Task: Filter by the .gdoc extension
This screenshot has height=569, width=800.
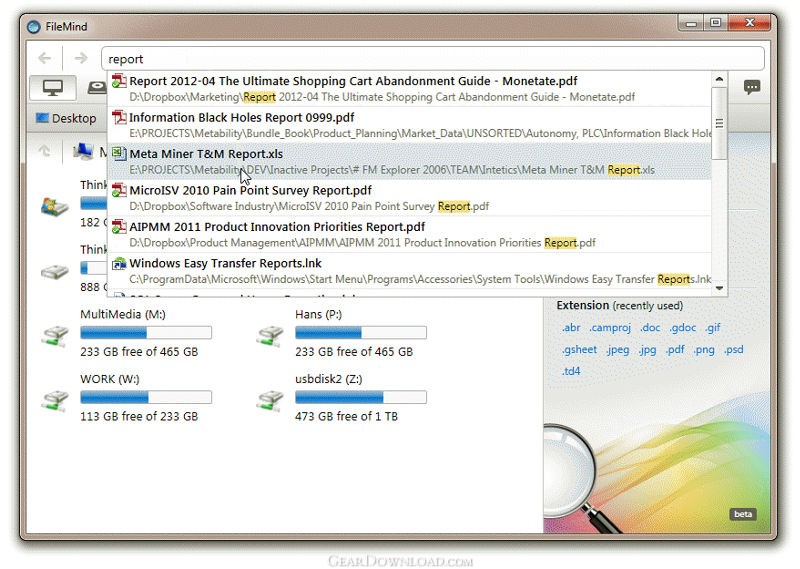Action: pyautogui.click(x=683, y=328)
